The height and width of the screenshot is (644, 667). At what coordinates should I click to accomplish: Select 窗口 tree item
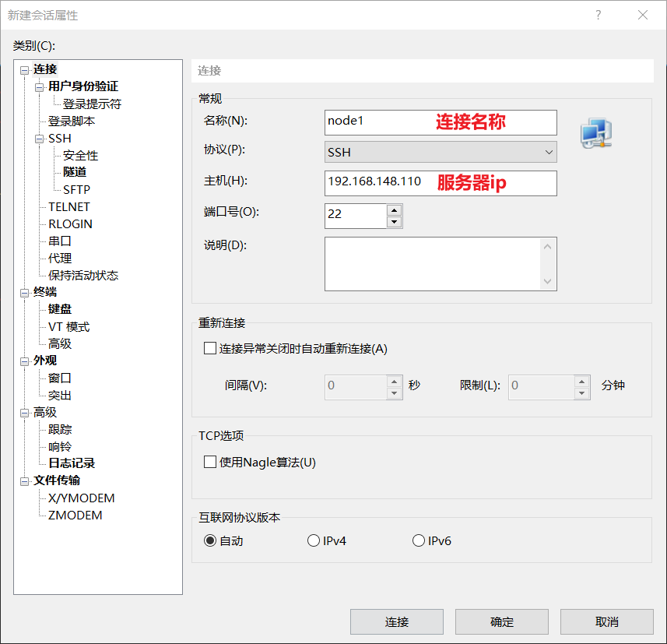(x=60, y=378)
